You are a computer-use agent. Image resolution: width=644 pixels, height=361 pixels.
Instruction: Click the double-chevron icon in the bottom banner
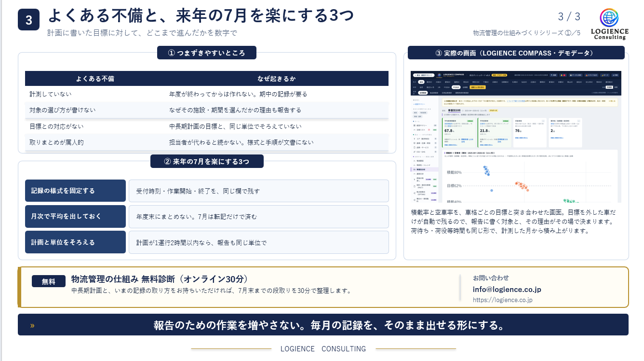[x=32, y=325]
